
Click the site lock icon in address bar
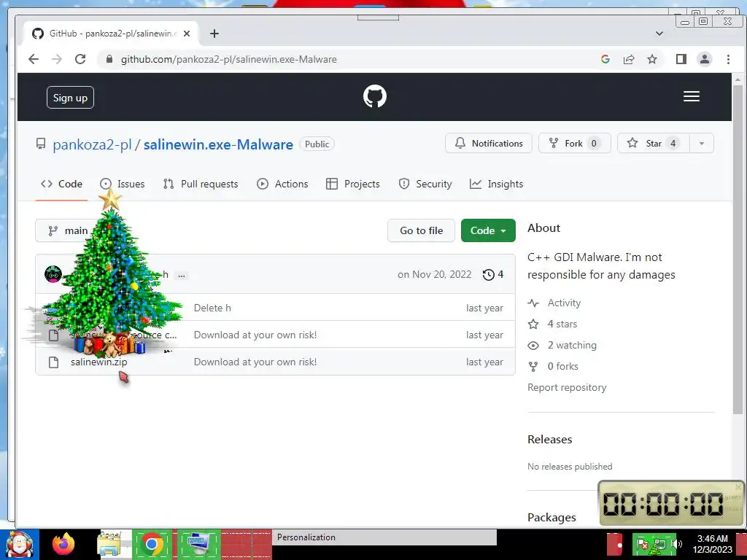click(x=109, y=59)
